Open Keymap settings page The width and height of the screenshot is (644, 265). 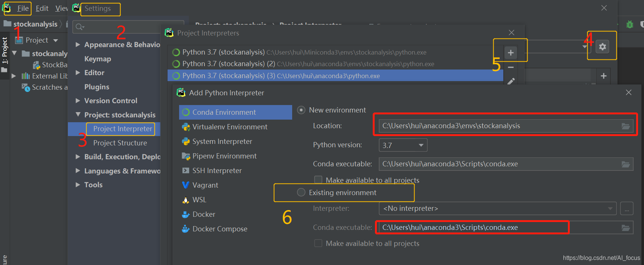tap(98, 59)
